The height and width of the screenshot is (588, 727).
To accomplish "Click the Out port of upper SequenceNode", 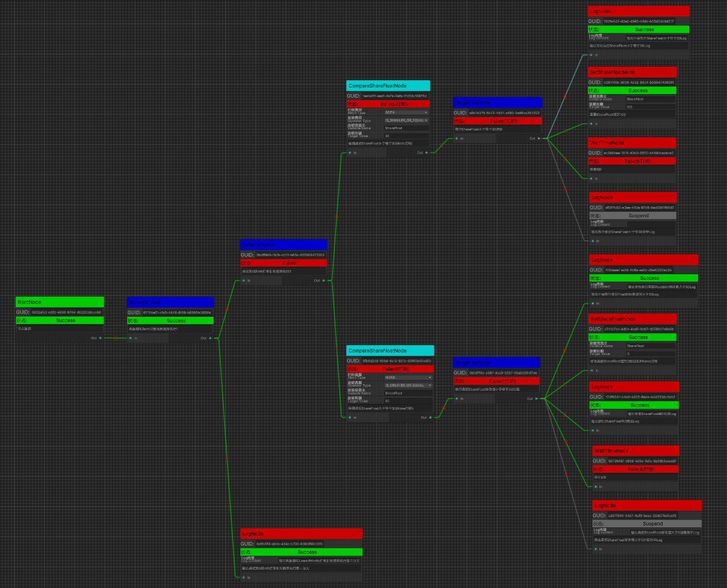I will click(x=538, y=138).
